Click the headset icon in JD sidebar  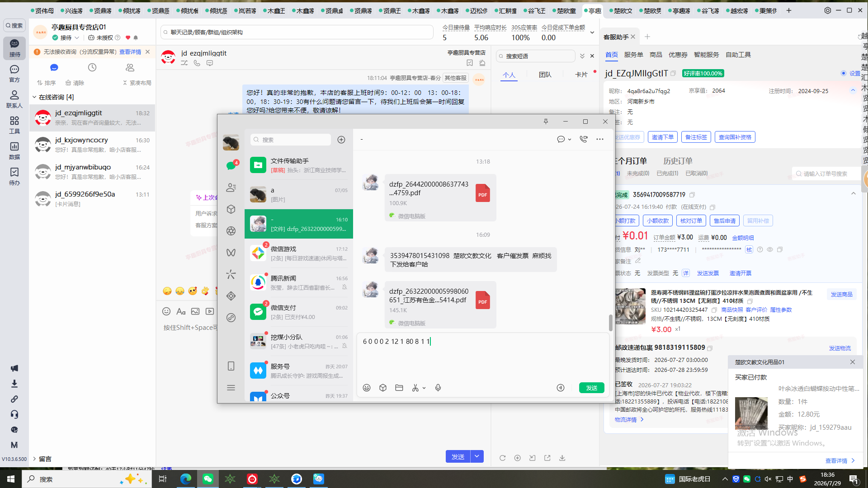[x=14, y=414]
